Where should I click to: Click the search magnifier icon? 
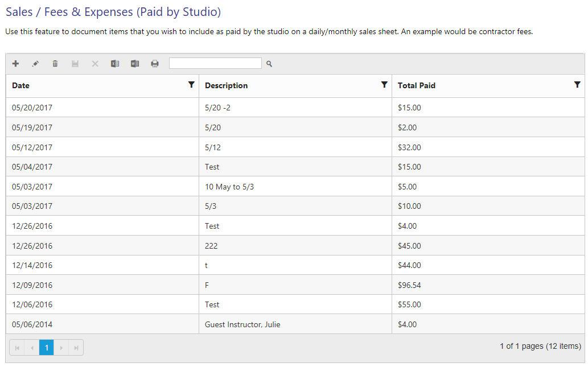(x=269, y=64)
